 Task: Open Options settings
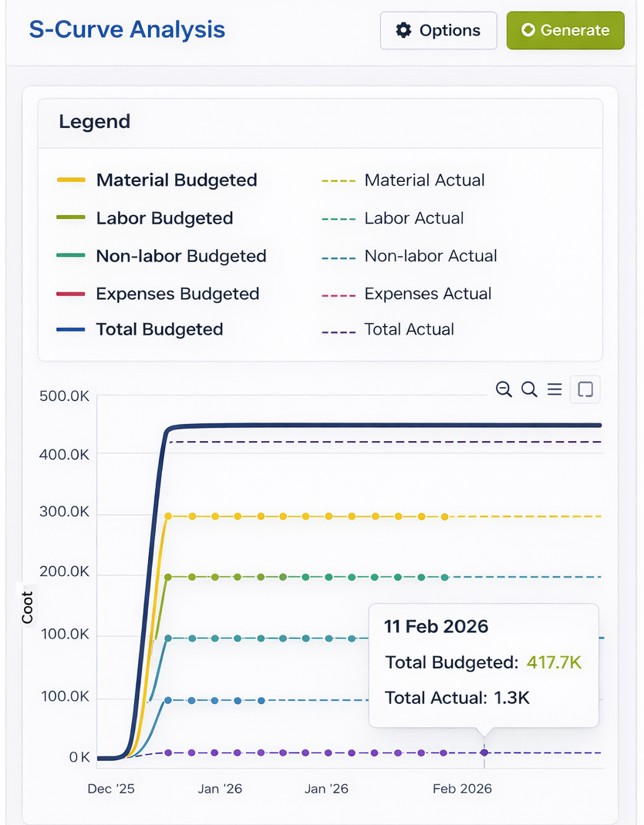(438, 31)
